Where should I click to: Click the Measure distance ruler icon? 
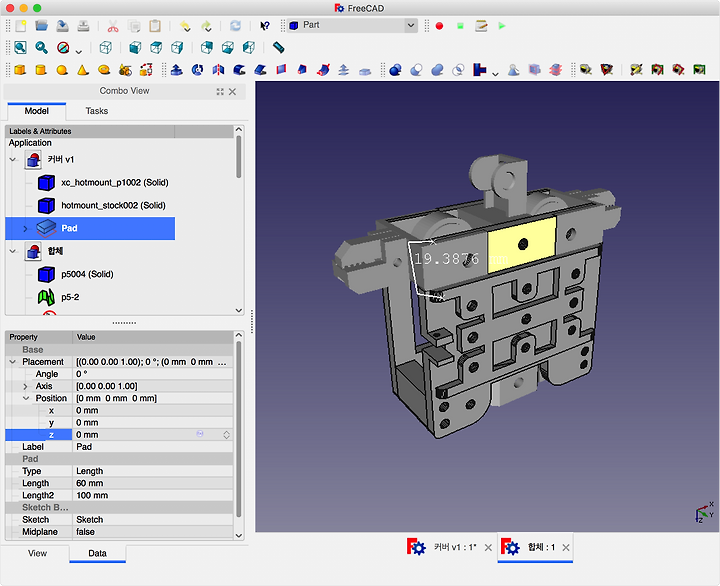(x=279, y=47)
